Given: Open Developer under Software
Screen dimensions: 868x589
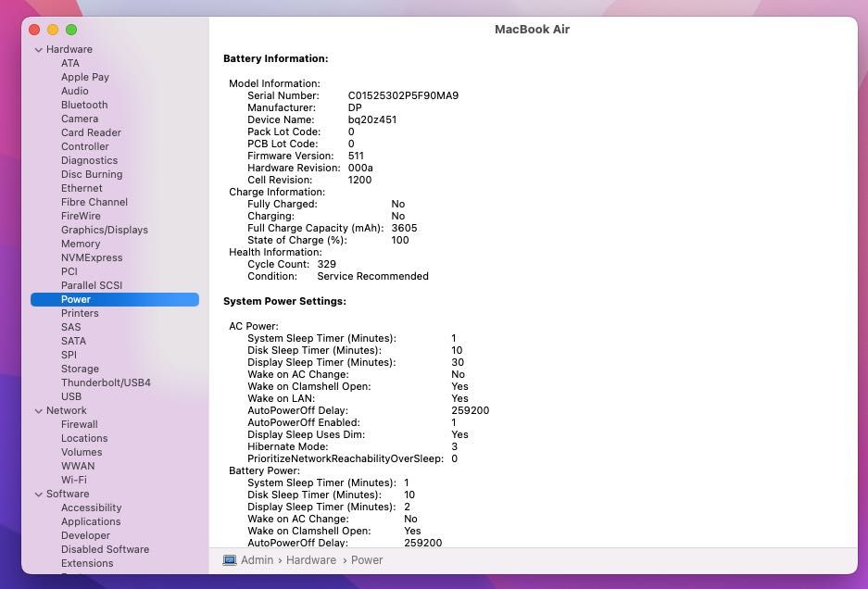Looking at the screenshot, I should [85, 535].
